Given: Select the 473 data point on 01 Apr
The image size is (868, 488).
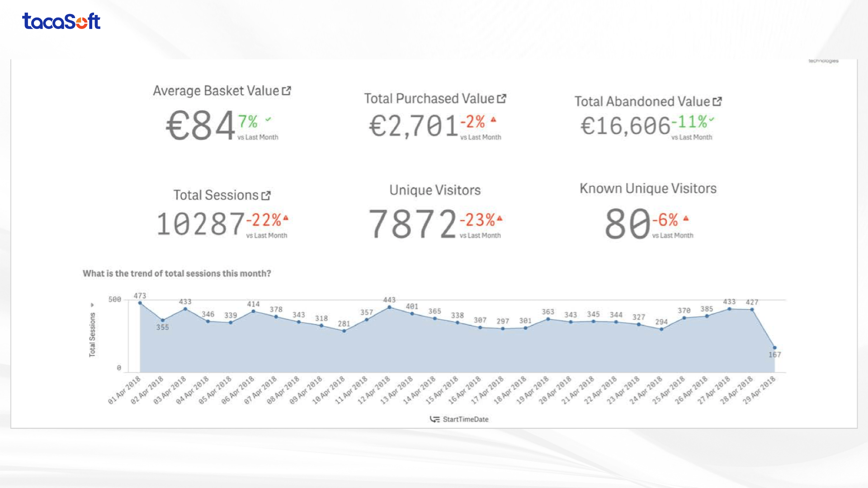Looking at the screenshot, I should click(140, 303).
